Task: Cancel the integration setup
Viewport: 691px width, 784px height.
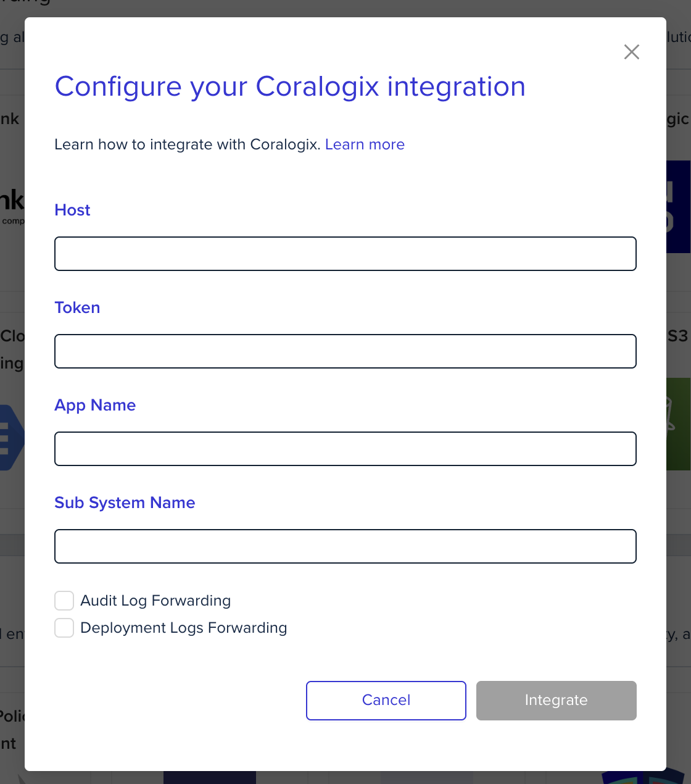Action: point(386,701)
